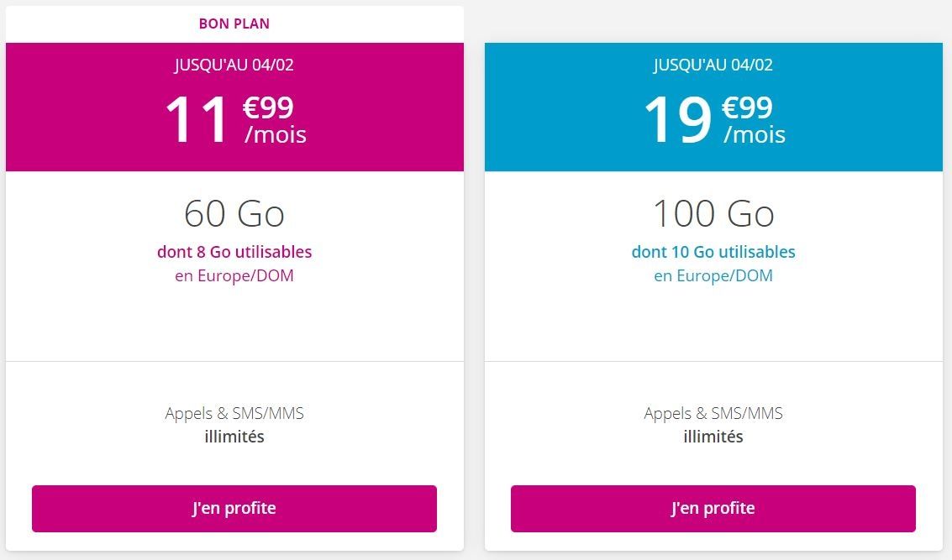Click Appels & SMS/MMS in 100 Go card
The image size is (952, 560).
tap(713, 413)
